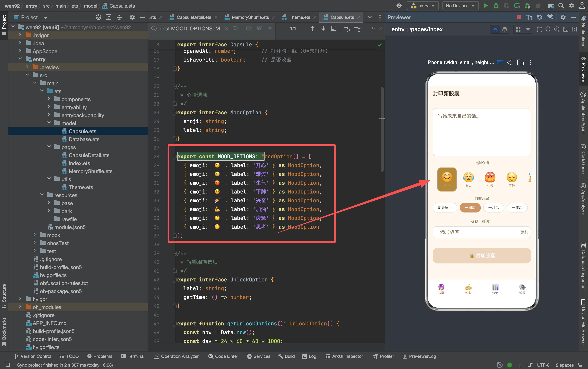Open Search Everywhere magnifier icon
This screenshot has height=369, width=588.
tap(561, 6)
